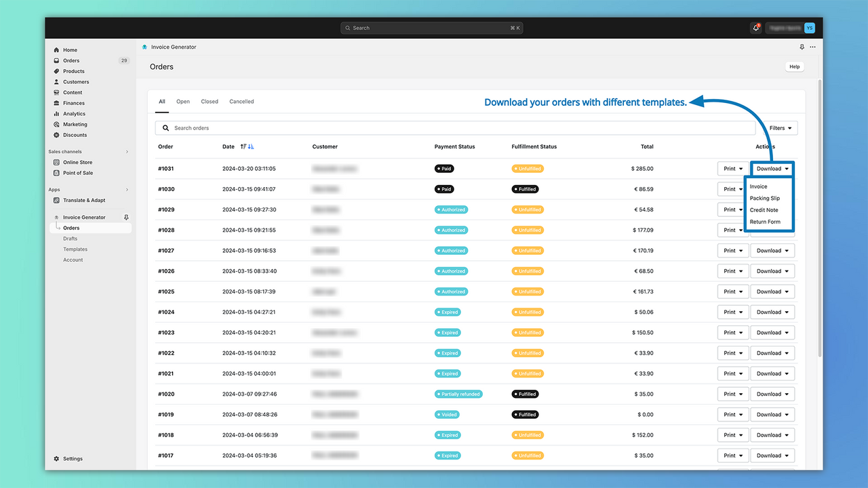The width and height of the screenshot is (868, 488).
Task: Open the three-dot menu in the app header
Action: point(812,47)
